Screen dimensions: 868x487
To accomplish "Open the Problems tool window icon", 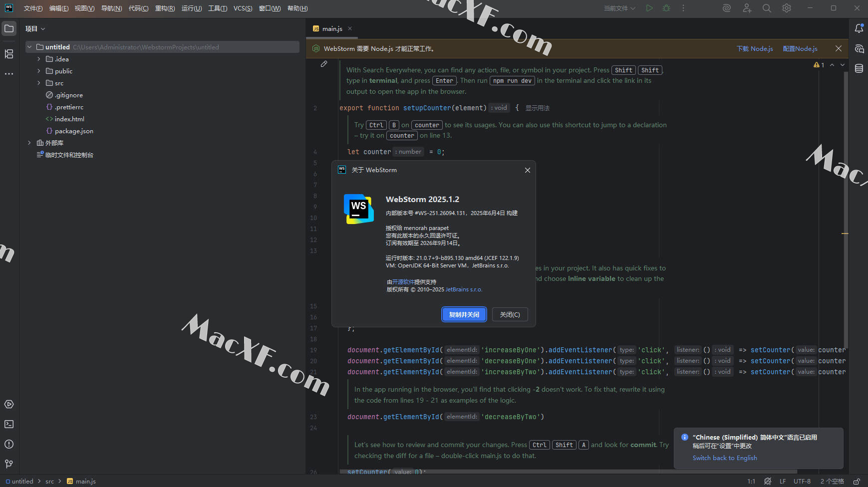I will point(9,444).
